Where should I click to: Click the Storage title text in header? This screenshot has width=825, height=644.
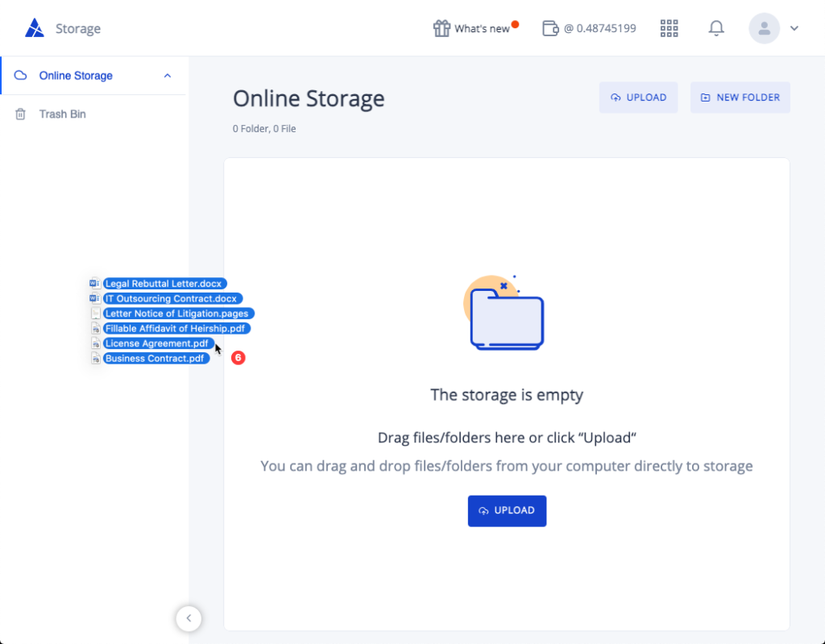pyautogui.click(x=78, y=28)
